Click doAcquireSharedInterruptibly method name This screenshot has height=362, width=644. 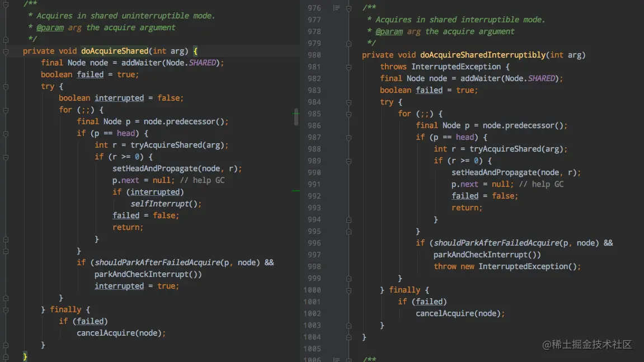tap(483, 55)
